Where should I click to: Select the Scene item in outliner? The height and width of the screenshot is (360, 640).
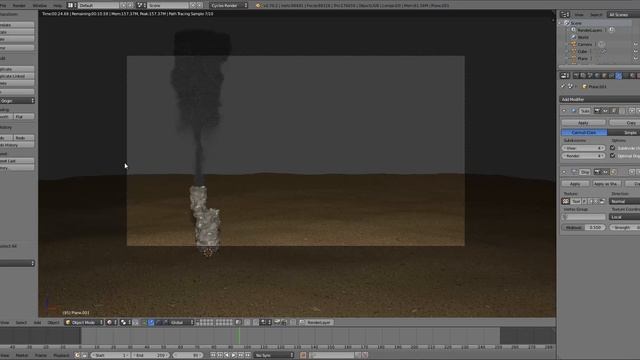pos(576,23)
